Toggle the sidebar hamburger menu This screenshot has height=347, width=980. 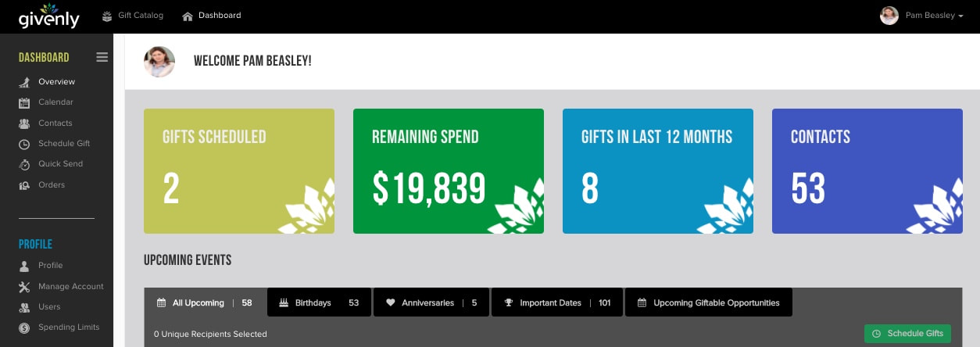[x=102, y=57]
